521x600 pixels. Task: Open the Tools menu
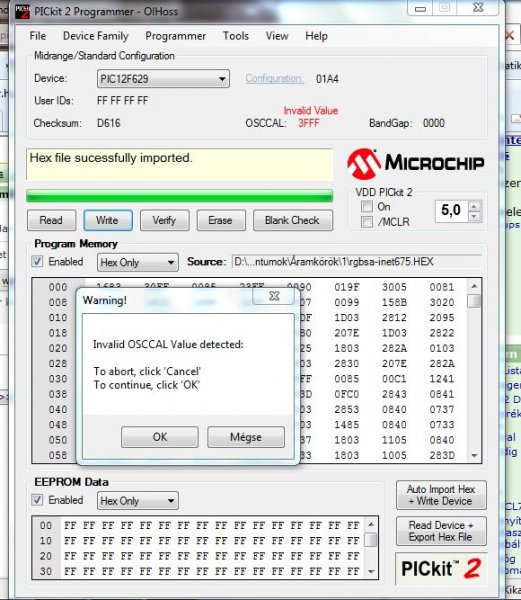pos(236,36)
